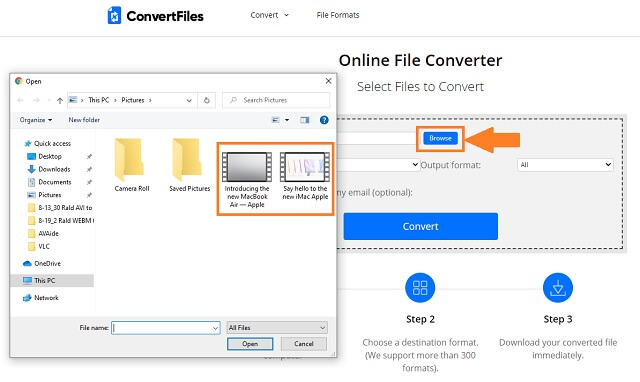Select Documents in the navigation pane
This screenshot has height=382, width=640.
tap(49, 182)
